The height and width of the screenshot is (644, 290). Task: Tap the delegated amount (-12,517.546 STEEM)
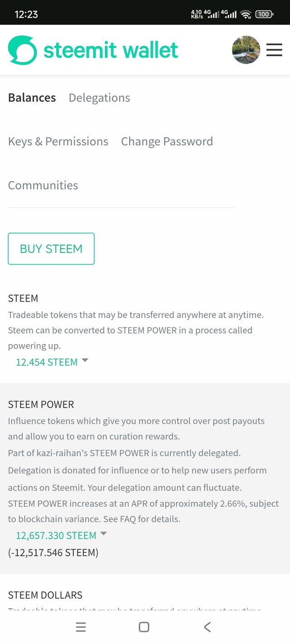point(53,553)
